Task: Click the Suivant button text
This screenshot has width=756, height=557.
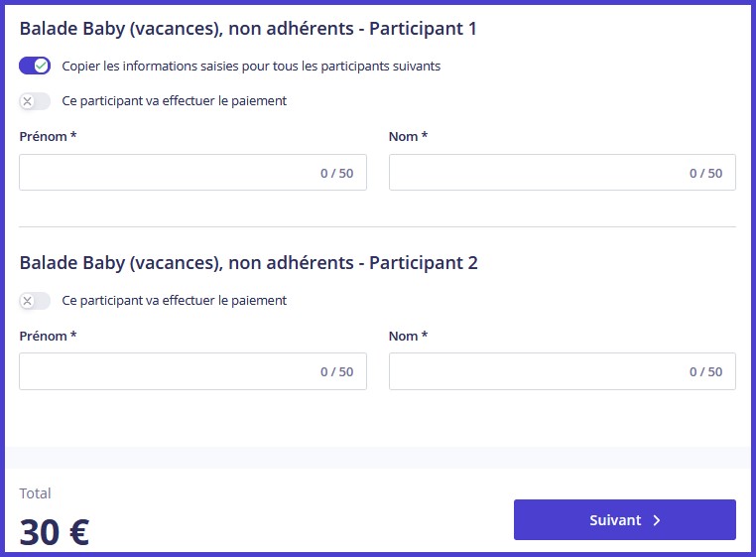Action: point(615,520)
